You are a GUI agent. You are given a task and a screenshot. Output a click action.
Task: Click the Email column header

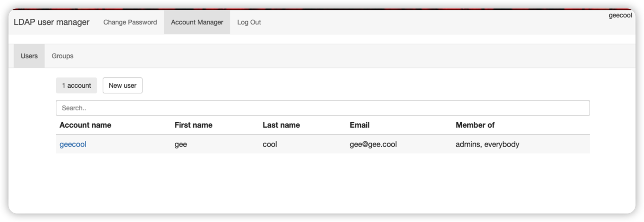tap(359, 125)
